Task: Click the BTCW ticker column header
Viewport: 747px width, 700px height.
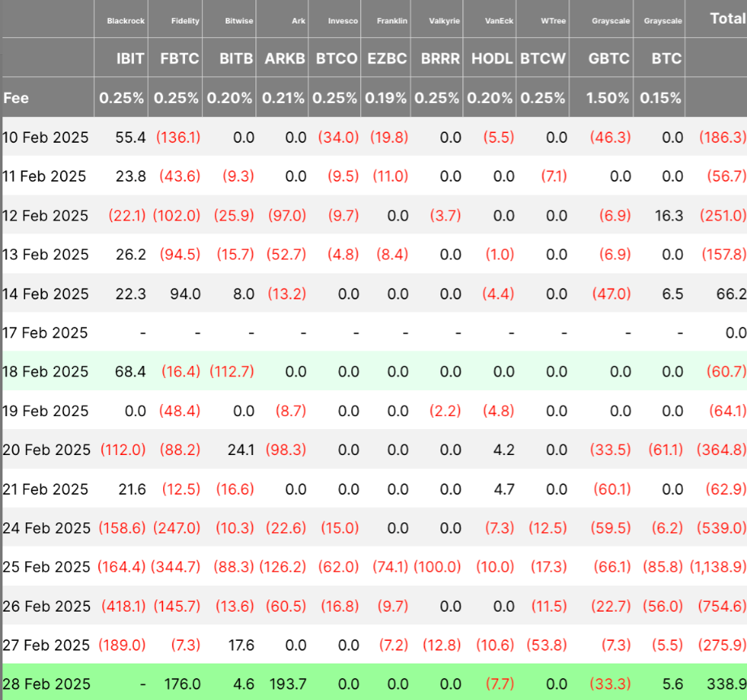Action: click(x=543, y=58)
